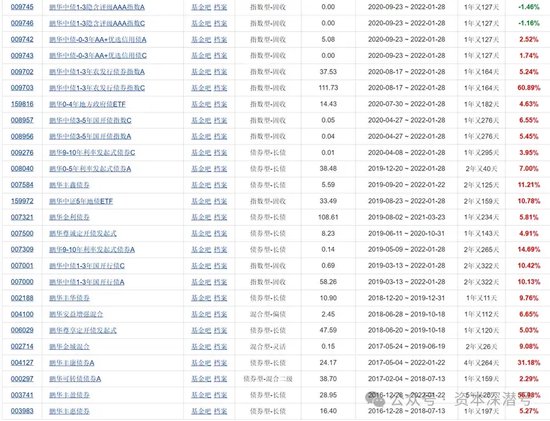Open the fund name link ending ETF in row 159972

[81, 201]
